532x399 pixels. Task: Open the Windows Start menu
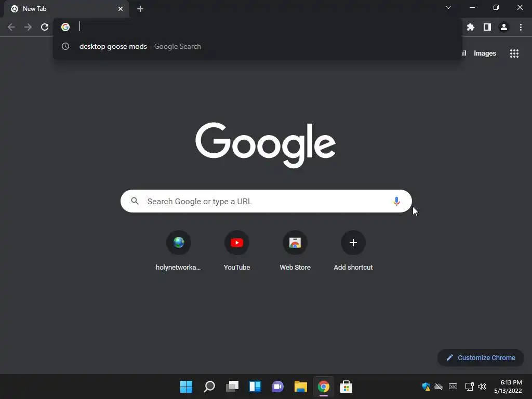[x=187, y=387]
